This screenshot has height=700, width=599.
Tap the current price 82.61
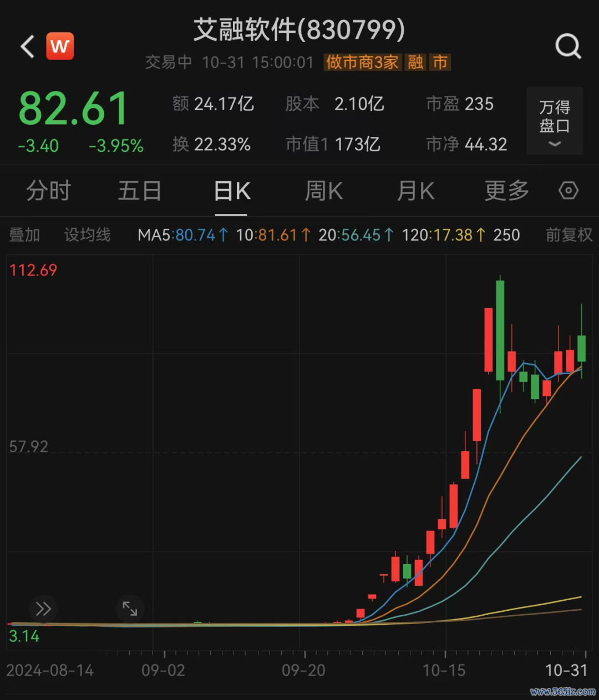click(x=73, y=109)
